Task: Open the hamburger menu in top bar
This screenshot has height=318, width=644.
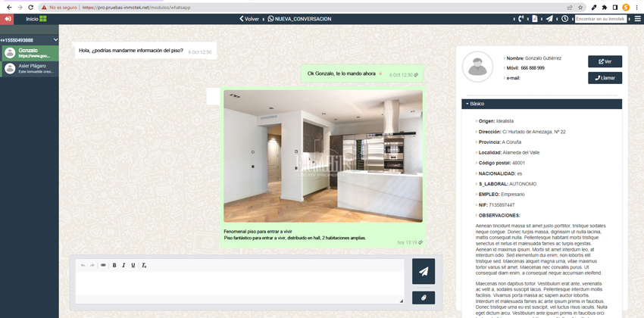Action: click(637, 19)
